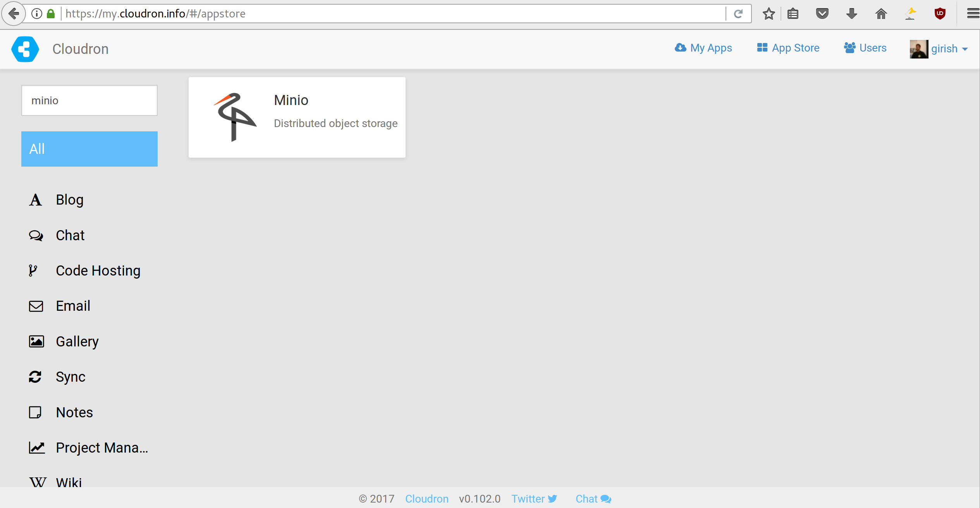The image size is (980, 508).
Task: Select the Blog category icon
Action: 35,200
